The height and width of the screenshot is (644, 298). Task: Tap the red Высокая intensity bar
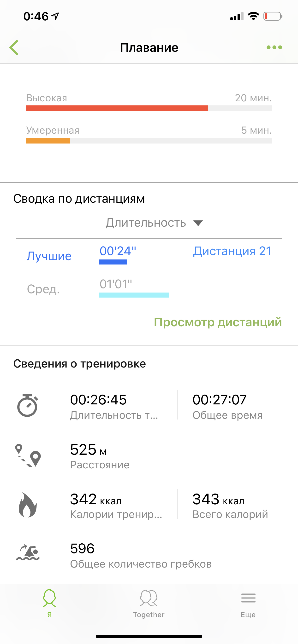[117, 108]
